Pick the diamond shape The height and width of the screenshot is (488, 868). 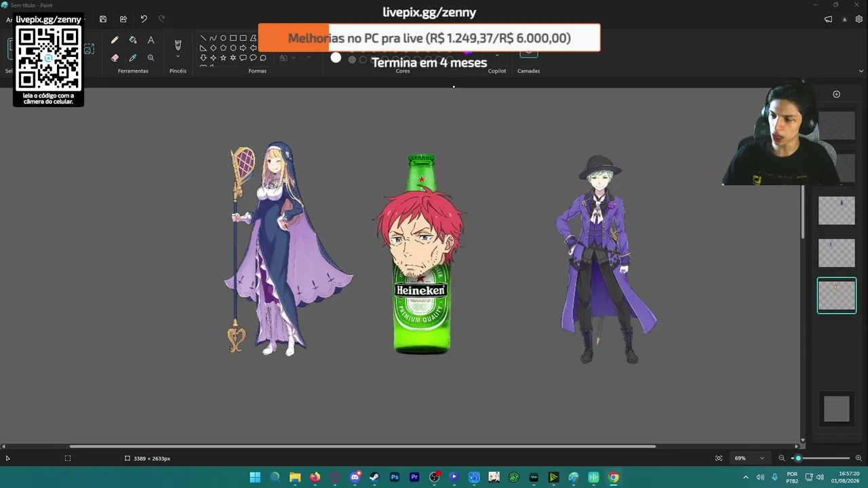click(x=213, y=48)
